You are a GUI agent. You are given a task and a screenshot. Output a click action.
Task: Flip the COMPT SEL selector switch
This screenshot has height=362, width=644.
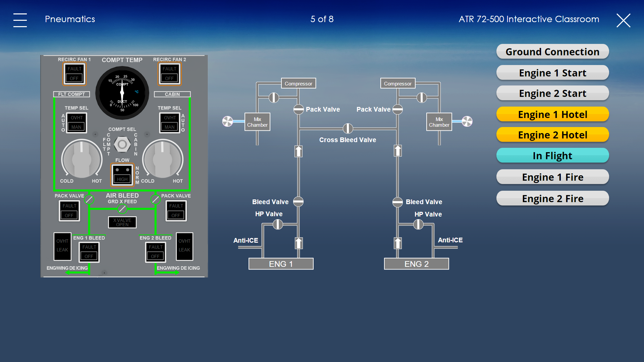[122, 144]
